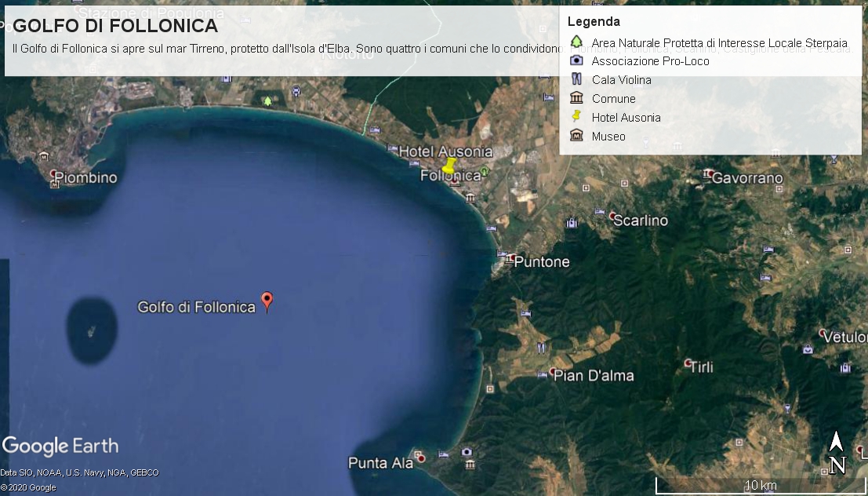Click the yellow pushpin marking Hotel Ausonia on the map
This screenshot has width=868, height=496.
point(449,165)
